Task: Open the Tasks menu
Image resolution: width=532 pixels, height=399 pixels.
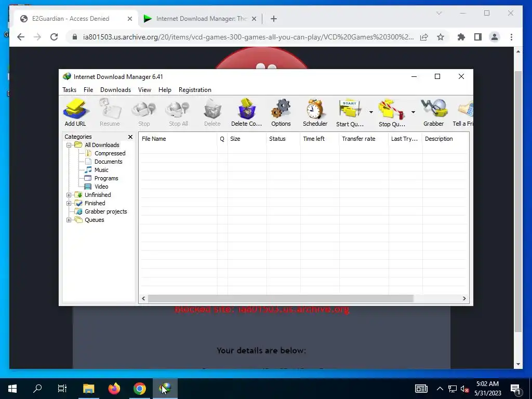Action: (x=69, y=90)
